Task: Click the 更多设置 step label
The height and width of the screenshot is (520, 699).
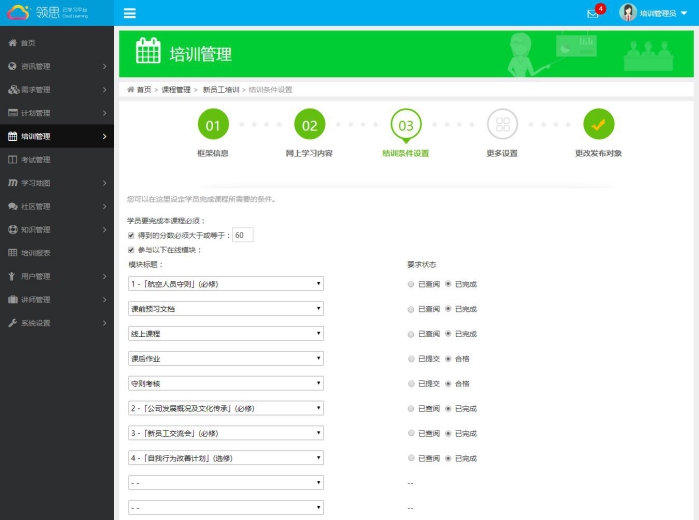Action: pos(502,153)
